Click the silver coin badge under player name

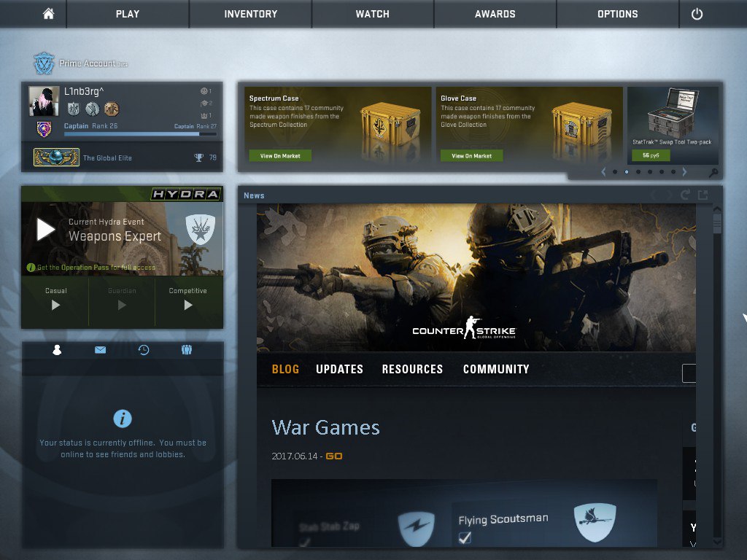pos(93,109)
